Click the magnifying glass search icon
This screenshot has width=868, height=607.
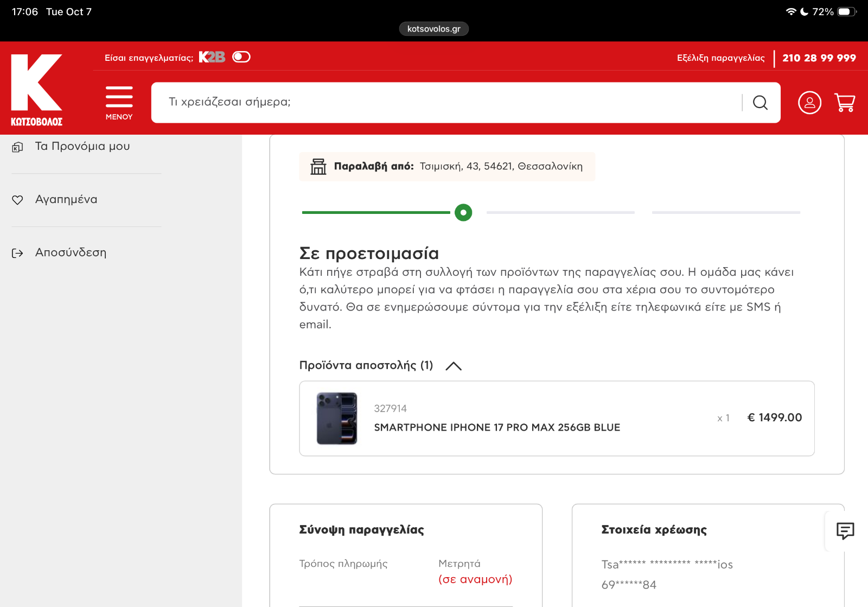pyautogui.click(x=760, y=103)
